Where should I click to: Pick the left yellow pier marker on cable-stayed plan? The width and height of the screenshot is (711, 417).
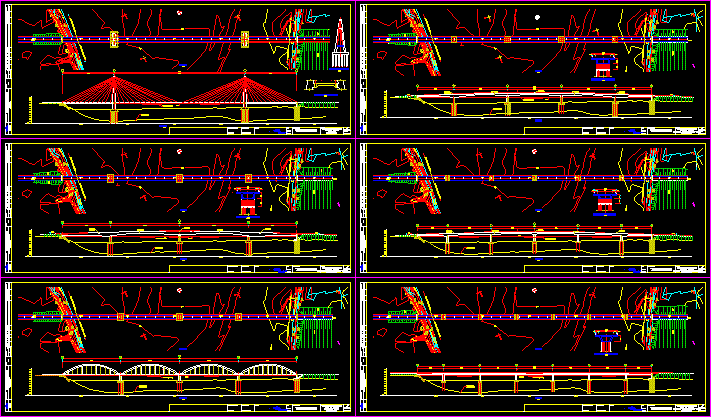pyautogui.click(x=115, y=39)
